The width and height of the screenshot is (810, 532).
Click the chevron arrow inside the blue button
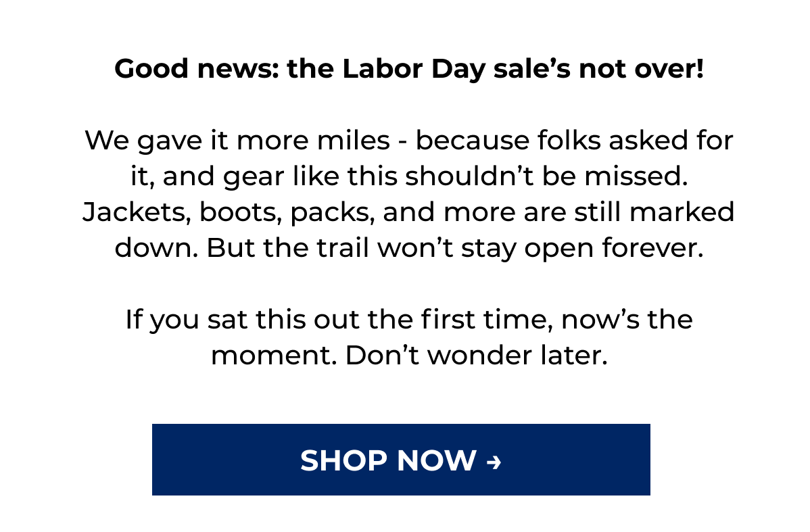pos(495,462)
